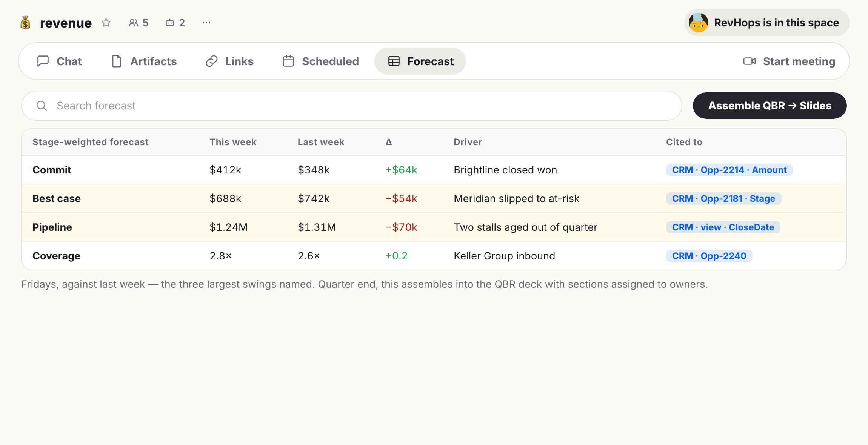This screenshot has width=868, height=445.
Task: Click the Δ column header
Action: (x=389, y=142)
